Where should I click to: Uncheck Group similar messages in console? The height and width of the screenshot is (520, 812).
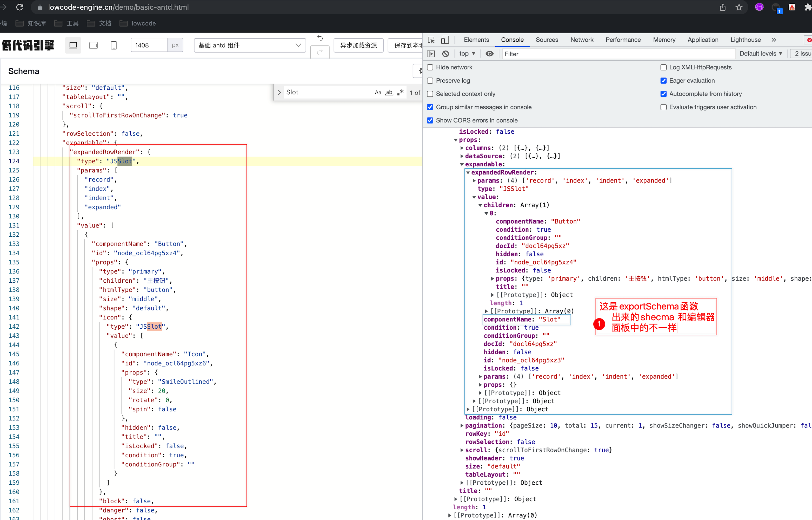(x=430, y=107)
